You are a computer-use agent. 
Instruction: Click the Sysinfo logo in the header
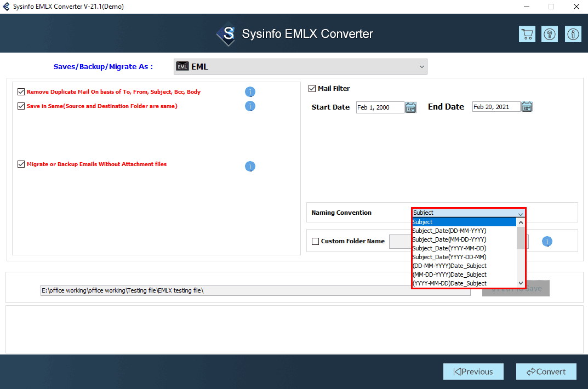click(x=226, y=34)
